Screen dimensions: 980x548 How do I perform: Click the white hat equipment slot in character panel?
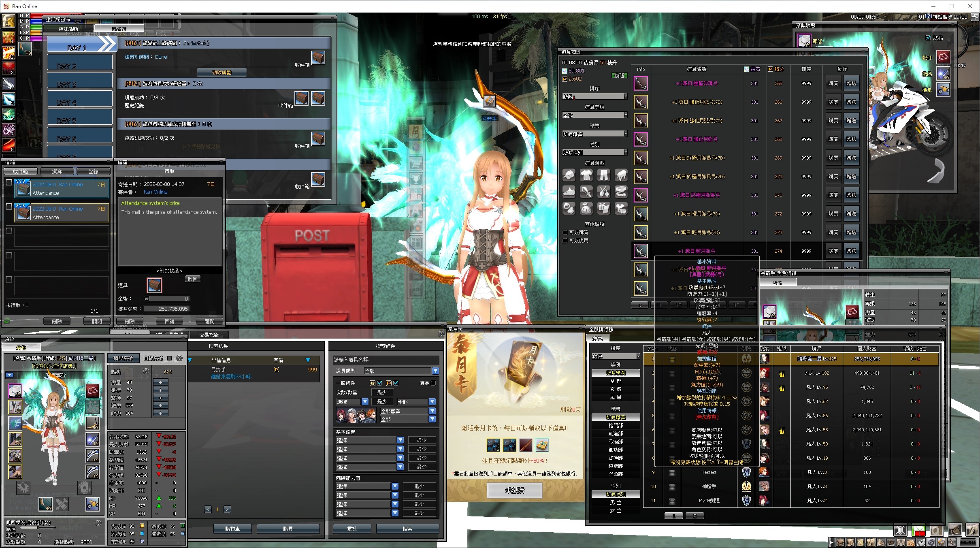click(15, 391)
